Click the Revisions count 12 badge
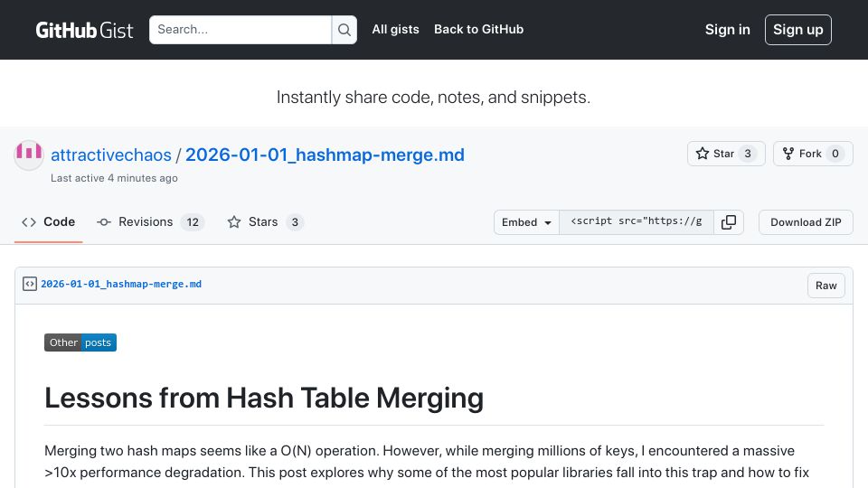The image size is (868, 488). 192,222
